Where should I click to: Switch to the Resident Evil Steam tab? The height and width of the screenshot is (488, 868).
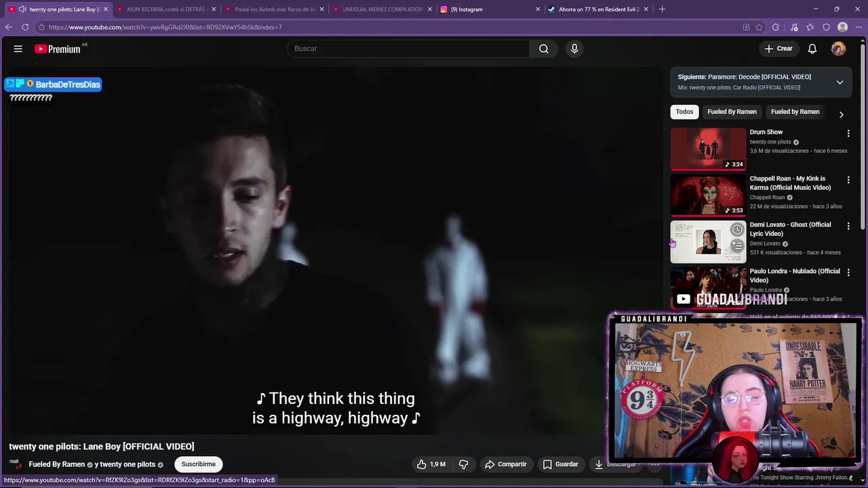pyautogui.click(x=598, y=9)
